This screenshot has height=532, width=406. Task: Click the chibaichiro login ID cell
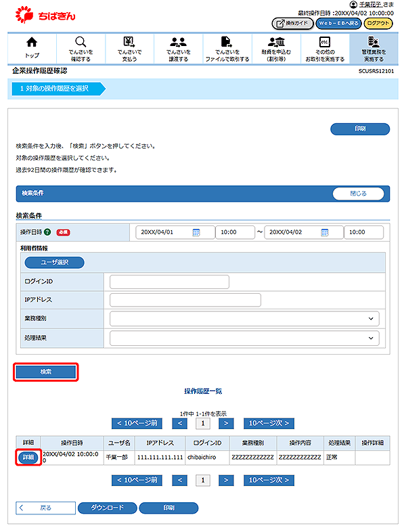(x=208, y=458)
